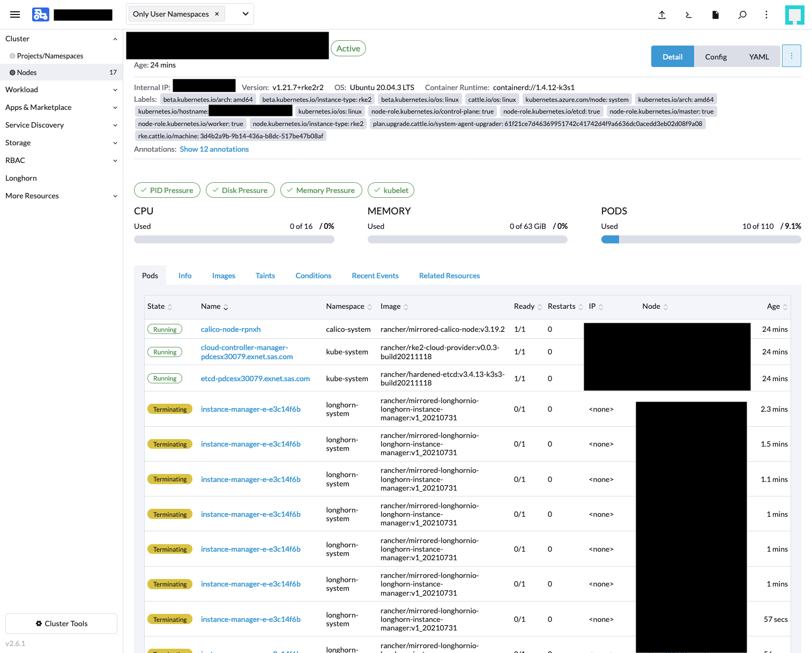Show the 12 hidden annotations
Viewport: 812px width, 653px height.
[214, 149]
